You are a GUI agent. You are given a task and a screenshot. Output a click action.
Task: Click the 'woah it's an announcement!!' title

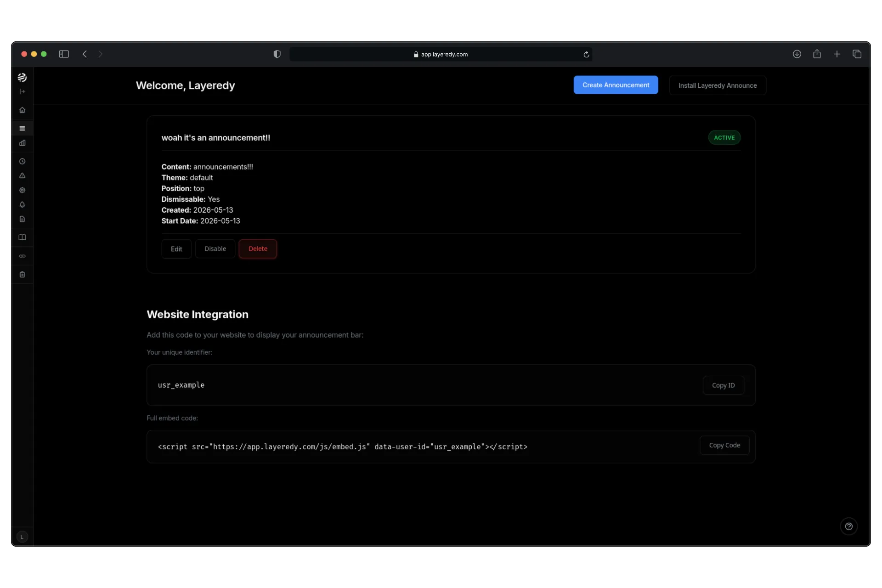pos(215,138)
